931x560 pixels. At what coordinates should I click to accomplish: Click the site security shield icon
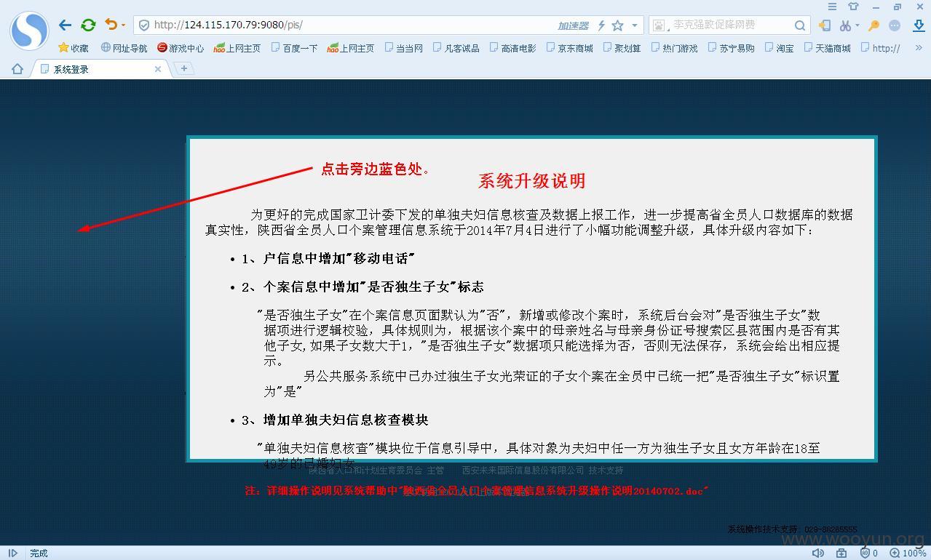[x=144, y=25]
